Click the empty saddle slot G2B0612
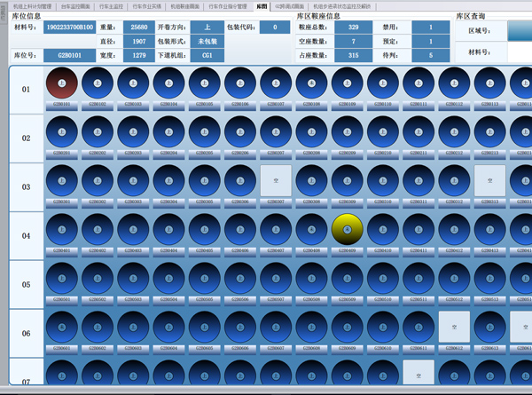The image size is (532, 395). (x=454, y=327)
